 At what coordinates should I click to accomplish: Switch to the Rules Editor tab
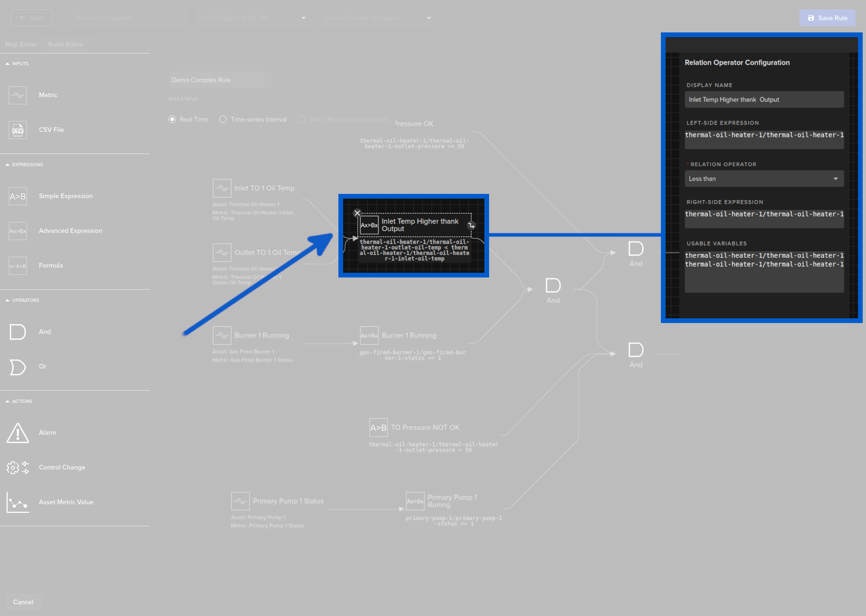tap(66, 44)
